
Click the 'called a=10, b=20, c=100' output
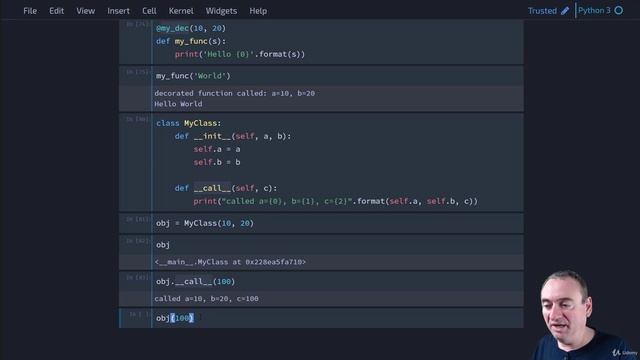click(x=206, y=299)
